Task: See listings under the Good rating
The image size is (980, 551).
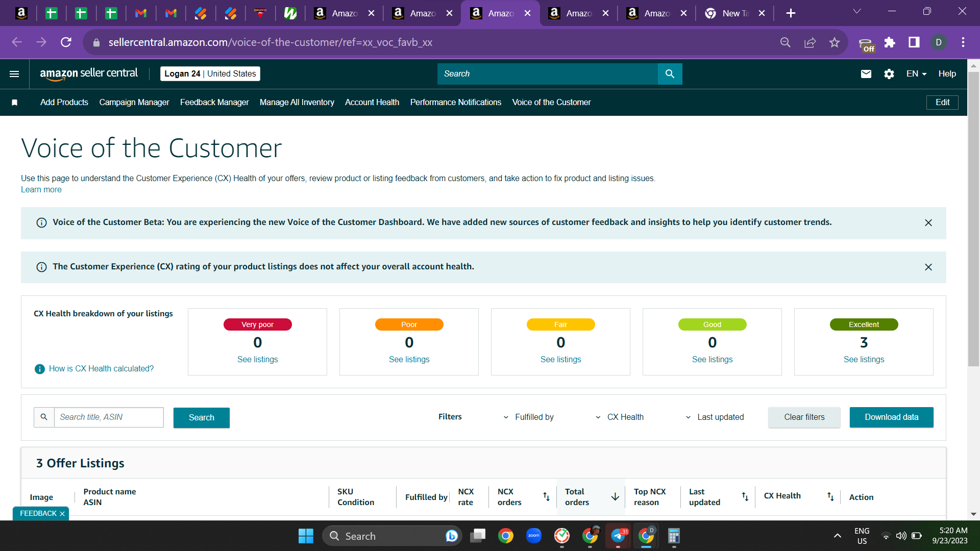Action: point(713,360)
